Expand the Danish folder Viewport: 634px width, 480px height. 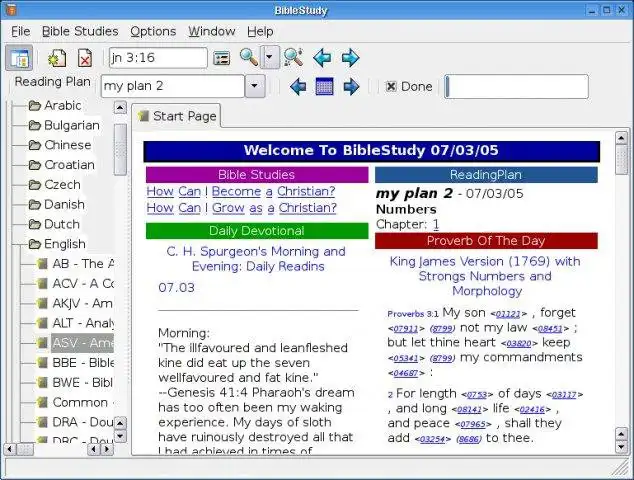[57, 205]
